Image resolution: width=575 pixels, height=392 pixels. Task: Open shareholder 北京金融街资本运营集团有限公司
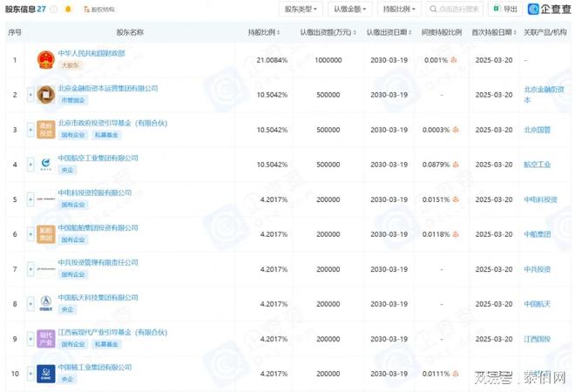coord(108,88)
